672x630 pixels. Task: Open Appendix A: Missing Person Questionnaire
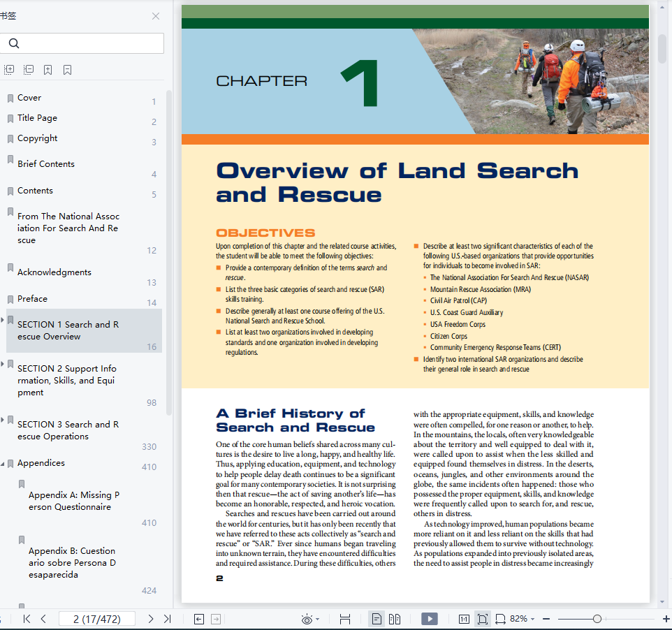coord(74,501)
